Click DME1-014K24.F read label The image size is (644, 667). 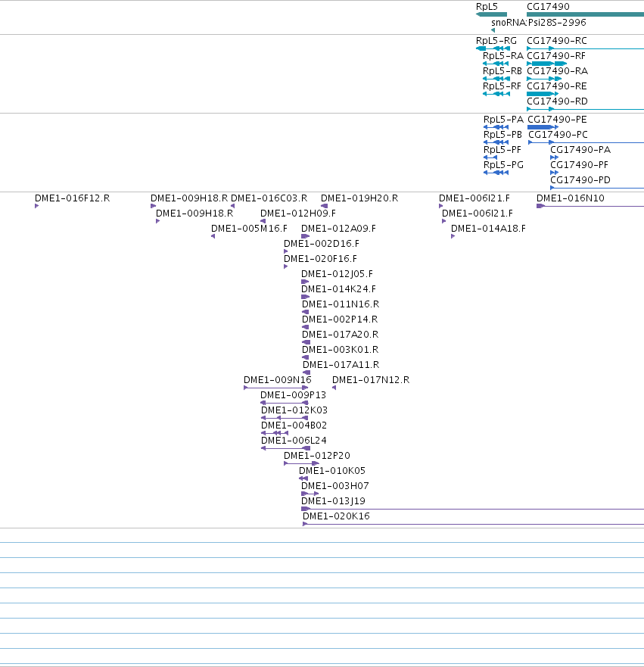click(339, 289)
